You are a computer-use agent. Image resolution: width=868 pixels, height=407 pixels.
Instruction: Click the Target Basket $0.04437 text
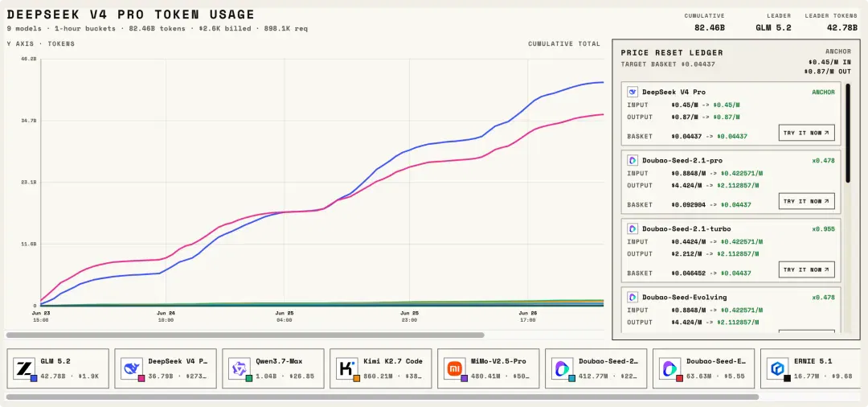pyautogui.click(x=668, y=64)
